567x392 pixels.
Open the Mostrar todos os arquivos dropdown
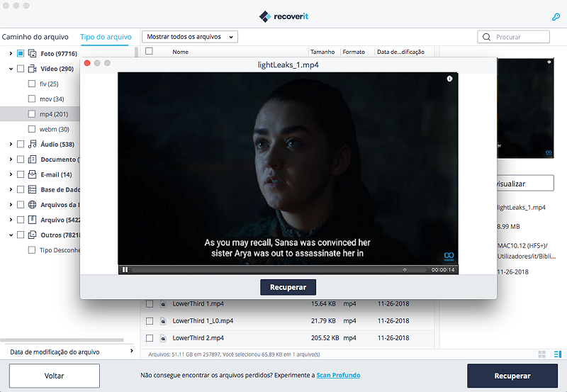[190, 37]
